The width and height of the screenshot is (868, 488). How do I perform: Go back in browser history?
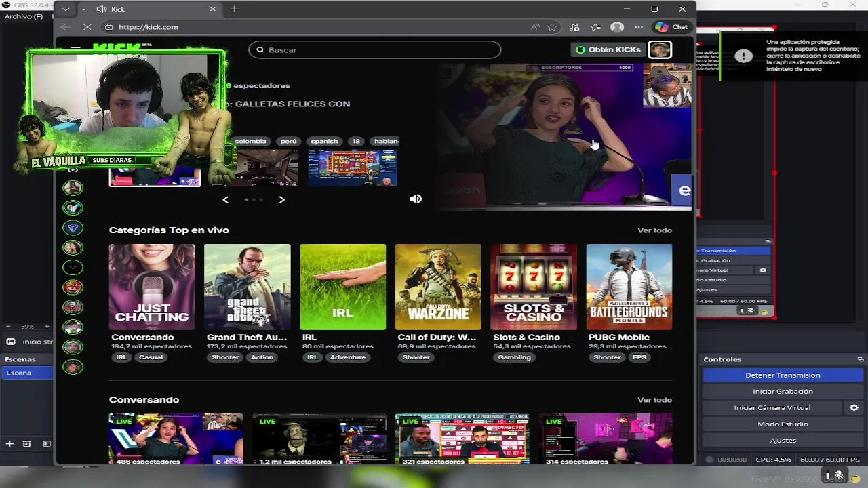66,27
